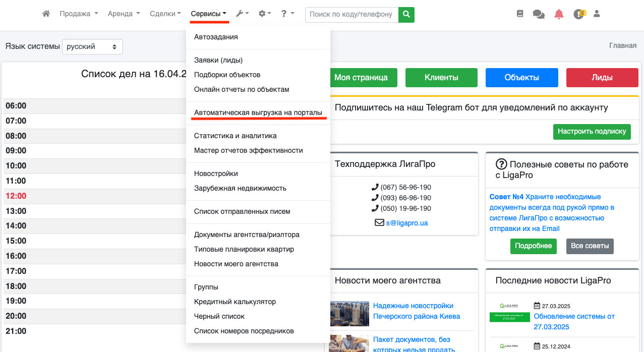Expand the gear settings dropdown
Viewport: 644px width, 352px height.
click(264, 14)
